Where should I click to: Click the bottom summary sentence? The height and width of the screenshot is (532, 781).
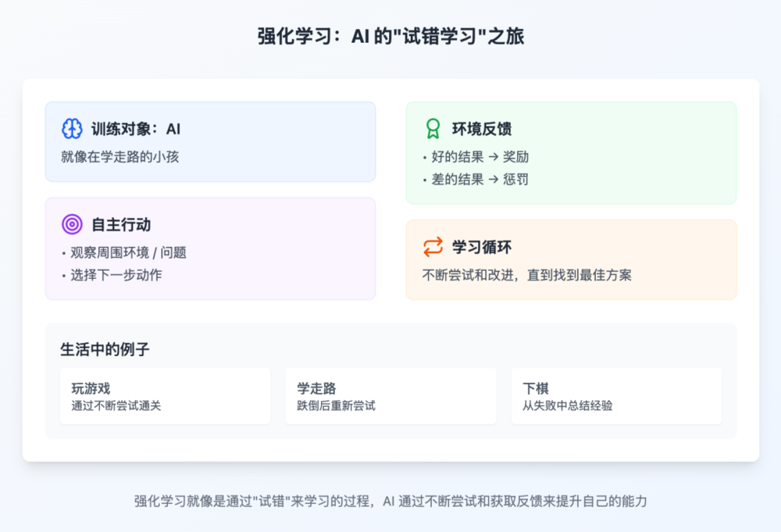[x=390, y=501]
